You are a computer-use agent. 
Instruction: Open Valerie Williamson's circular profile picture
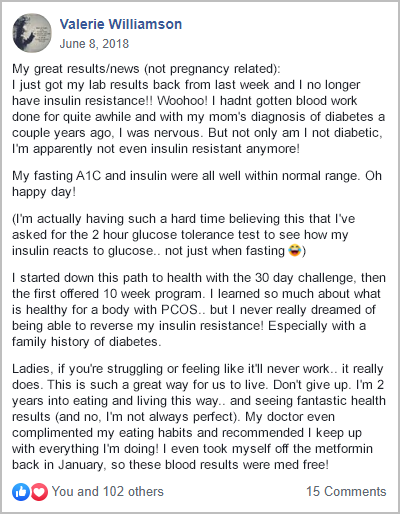click(x=32, y=33)
